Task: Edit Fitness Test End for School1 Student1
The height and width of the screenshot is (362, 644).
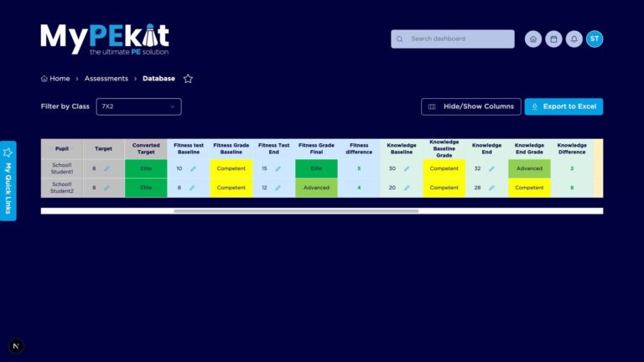Action: pos(278,168)
